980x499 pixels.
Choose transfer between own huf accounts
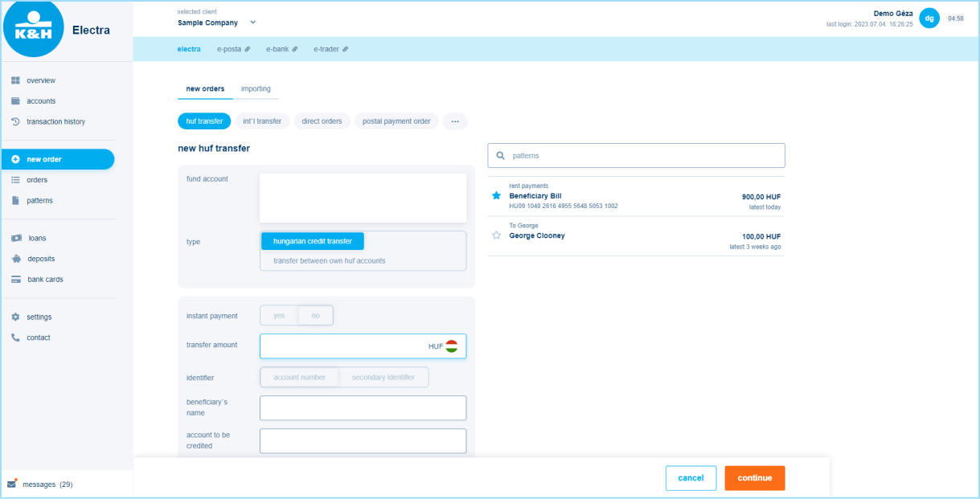(x=329, y=260)
